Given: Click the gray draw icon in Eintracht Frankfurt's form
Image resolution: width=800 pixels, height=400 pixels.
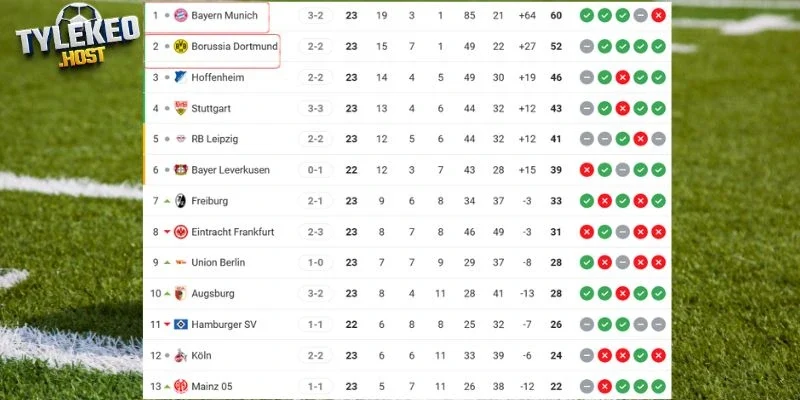Looking at the screenshot, I should tap(622, 232).
